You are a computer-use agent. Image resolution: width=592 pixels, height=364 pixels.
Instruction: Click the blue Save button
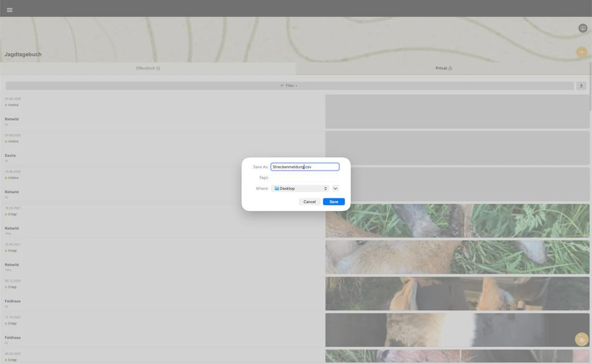coord(334,202)
